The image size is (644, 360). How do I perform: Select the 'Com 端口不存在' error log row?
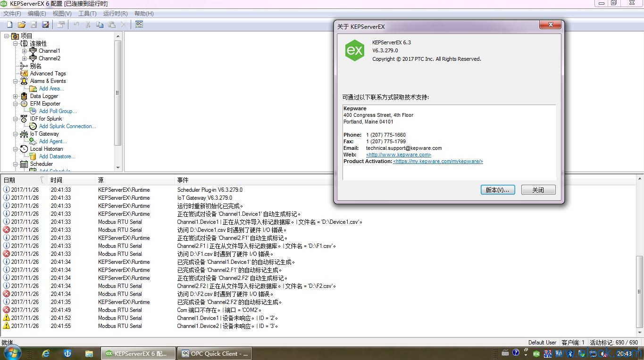tap(318, 310)
